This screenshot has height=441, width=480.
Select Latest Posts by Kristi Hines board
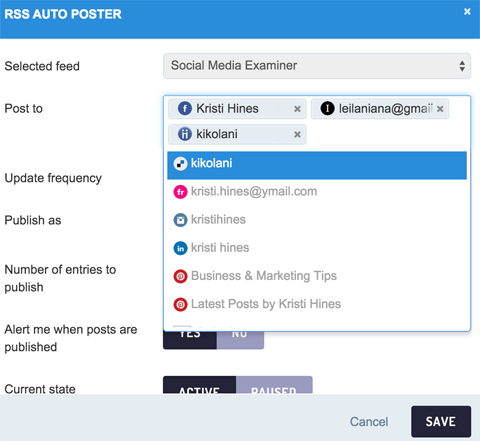[x=317, y=304]
